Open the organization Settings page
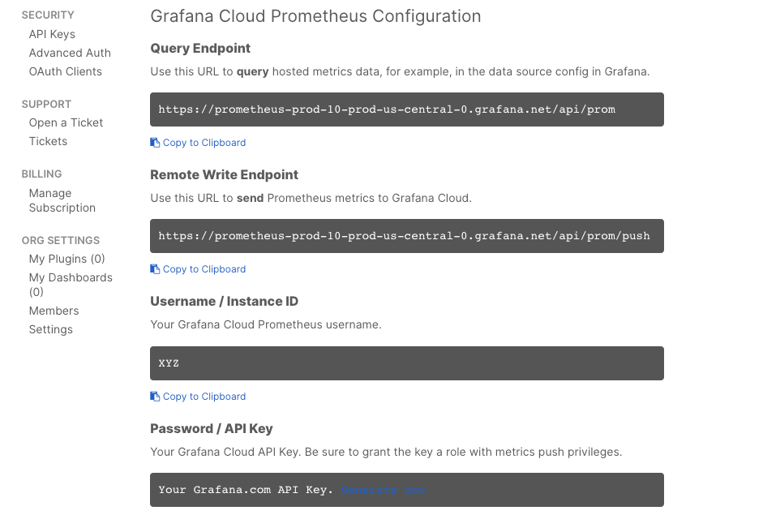 [x=50, y=329]
